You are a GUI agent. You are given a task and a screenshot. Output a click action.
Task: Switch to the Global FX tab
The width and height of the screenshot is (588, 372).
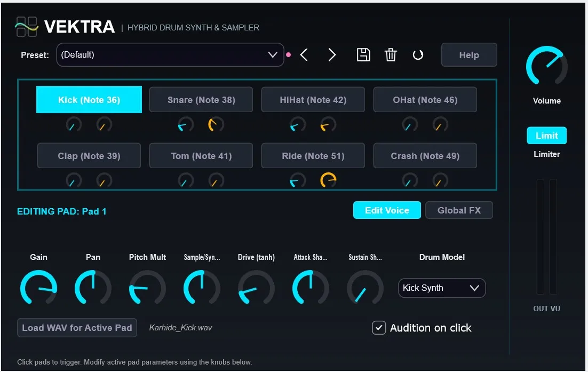(x=459, y=210)
